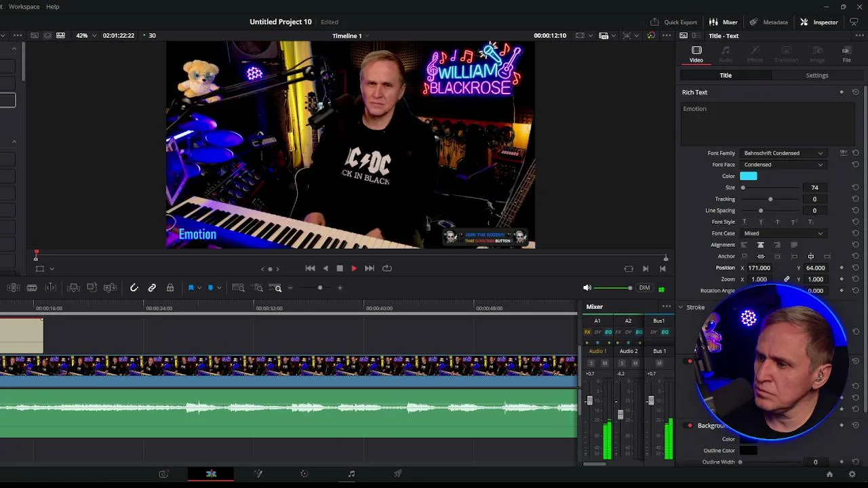This screenshot has height=488, width=868.
Task: Select the Settings tab in Inspector
Action: click(817, 75)
